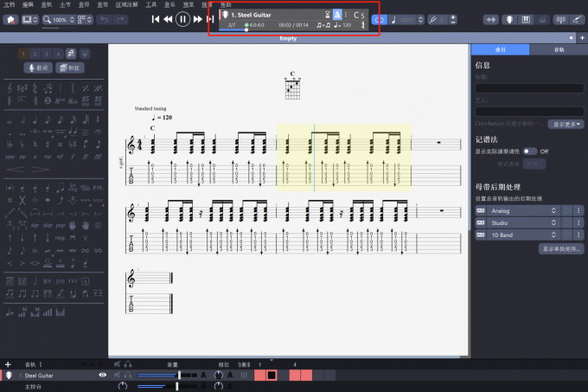The image size is (588, 392).
Task: Jump to the first bar with skip-to-start
Action: 156,19
